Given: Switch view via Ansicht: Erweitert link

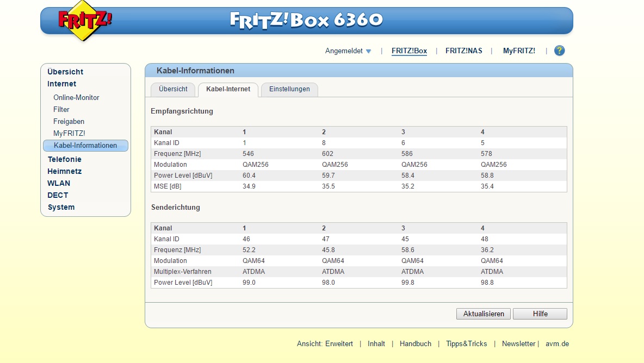Looking at the screenshot, I should point(325,344).
